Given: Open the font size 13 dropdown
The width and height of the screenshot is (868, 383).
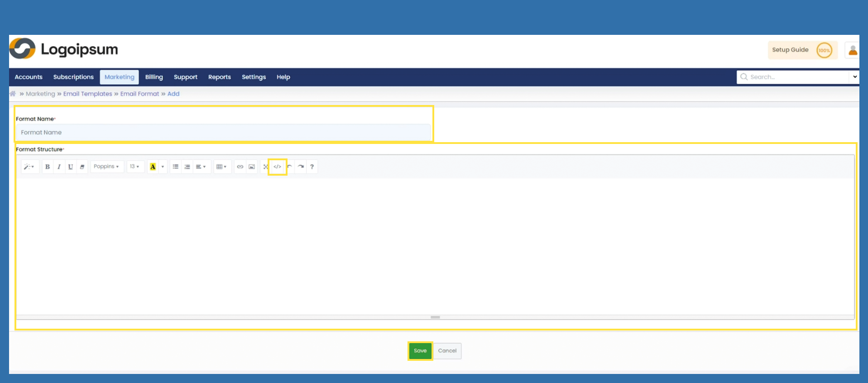Looking at the screenshot, I should (x=134, y=167).
